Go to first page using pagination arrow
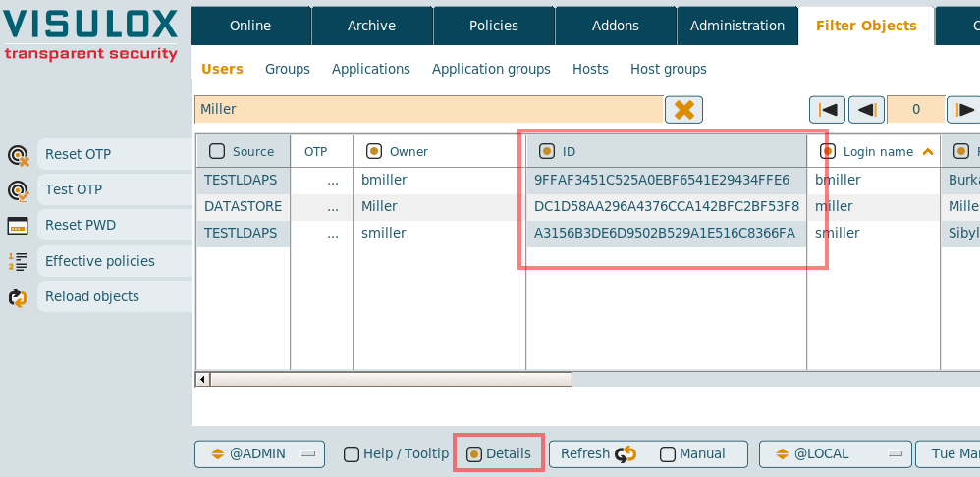This screenshot has width=980, height=477. click(x=827, y=110)
